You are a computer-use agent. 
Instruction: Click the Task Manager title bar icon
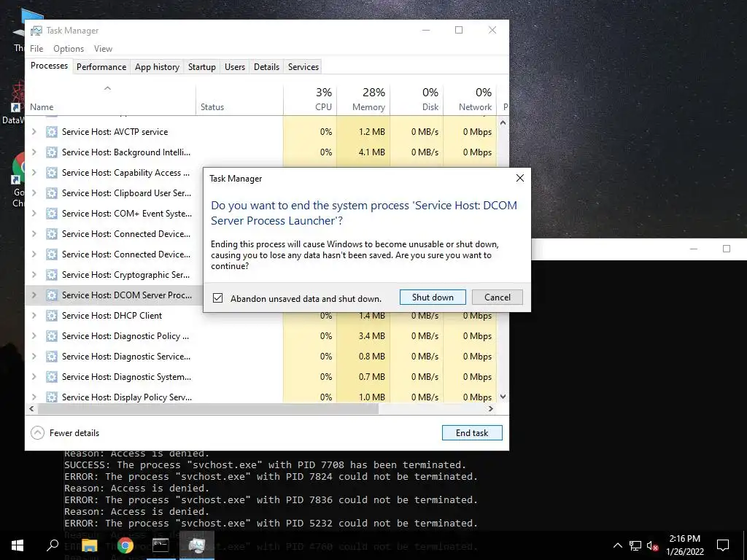[x=36, y=31]
